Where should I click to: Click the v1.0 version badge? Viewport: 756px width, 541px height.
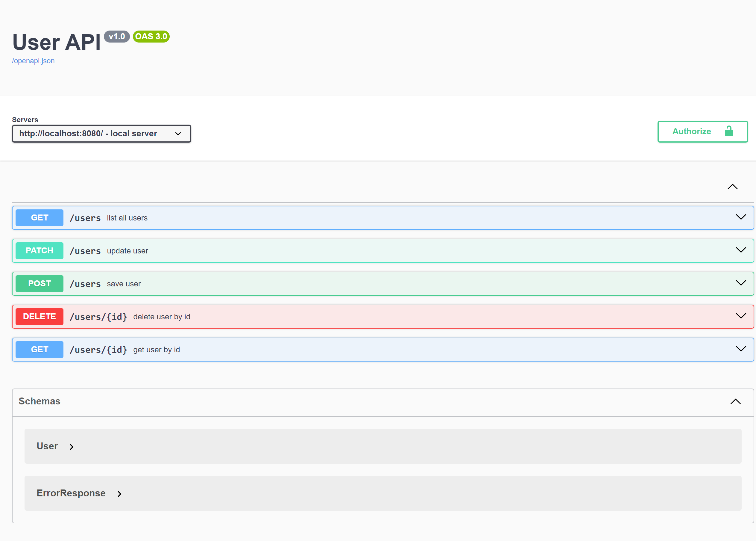coord(117,36)
